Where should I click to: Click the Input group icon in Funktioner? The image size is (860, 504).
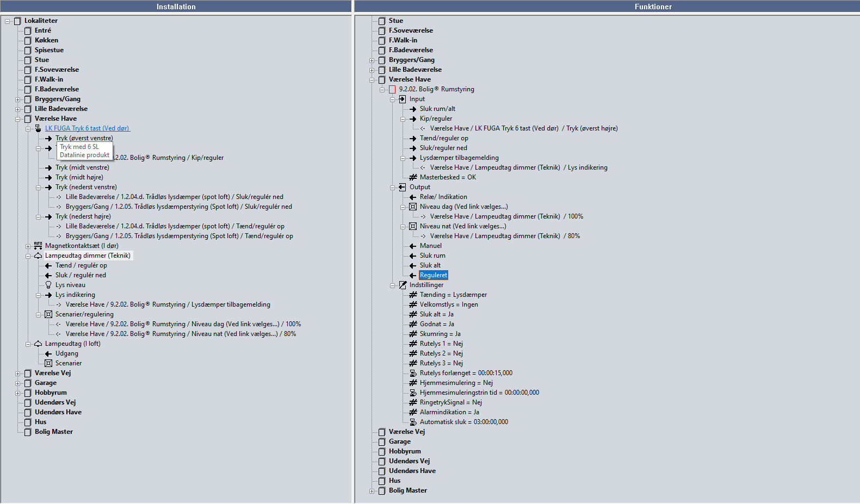(403, 99)
